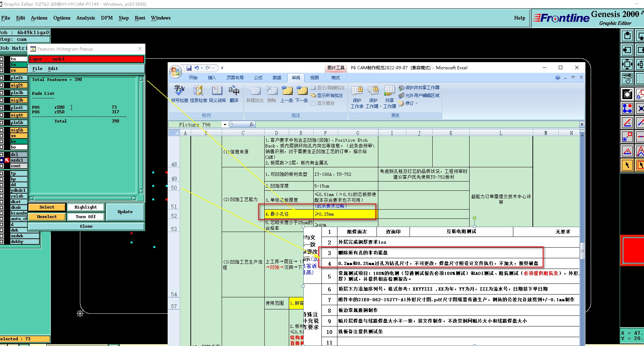Select the angle measurement line tool
This screenshot has height=346, width=644.
pyautogui.click(x=627, y=123)
